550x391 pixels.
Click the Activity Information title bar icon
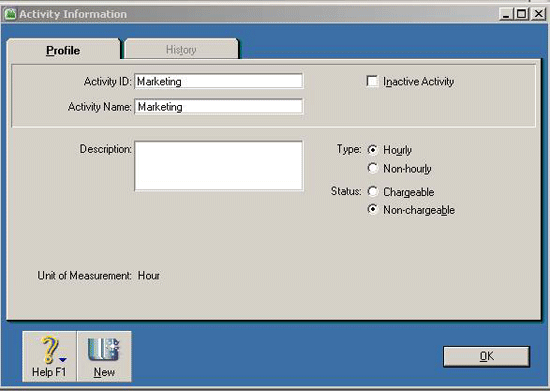click(10, 14)
